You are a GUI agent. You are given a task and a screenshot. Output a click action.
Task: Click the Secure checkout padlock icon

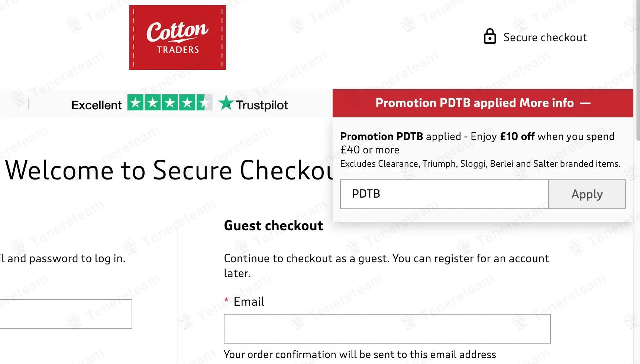[489, 37]
